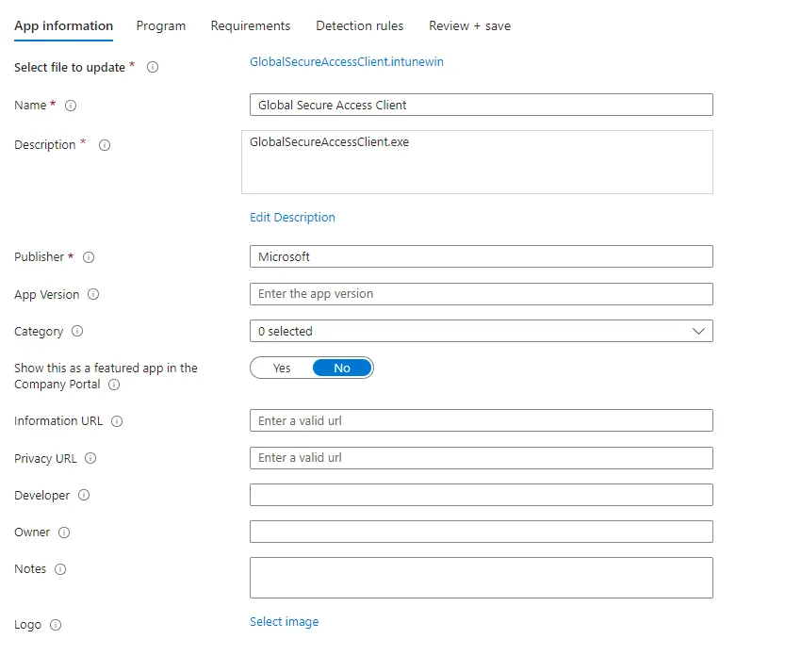Open the Notes info icon
The height and width of the screenshot is (672, 801).
[x=60, y=569]
